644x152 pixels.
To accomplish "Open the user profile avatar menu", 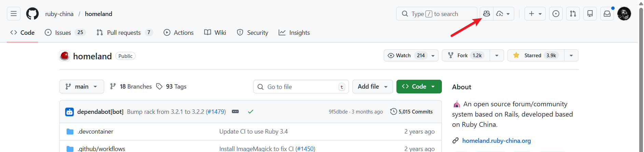I will 624,14.
